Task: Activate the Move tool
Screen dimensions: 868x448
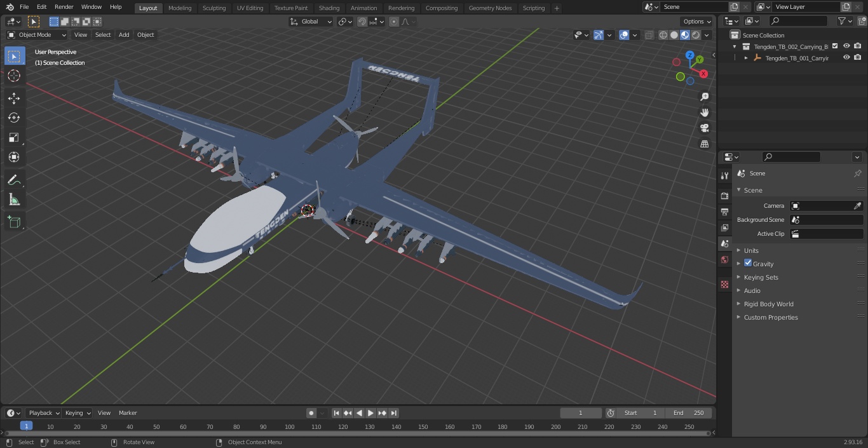Action: tap(14, 98)
